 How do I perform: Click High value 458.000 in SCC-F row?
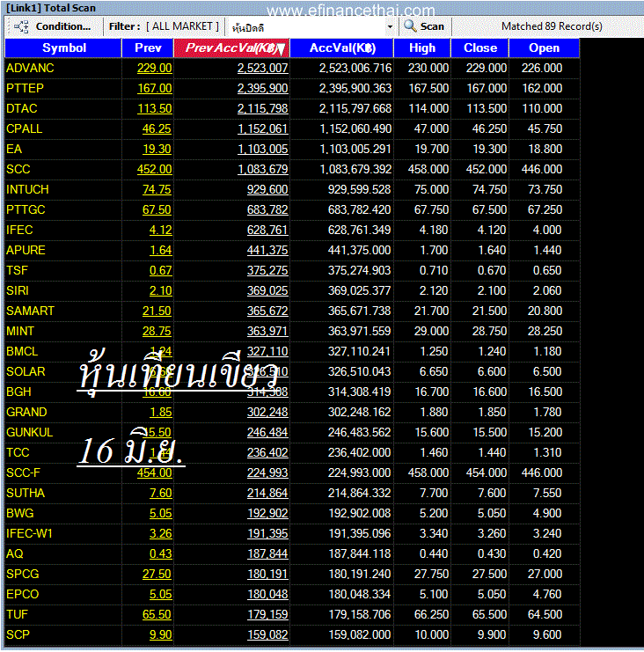click(x=428, y=473)
